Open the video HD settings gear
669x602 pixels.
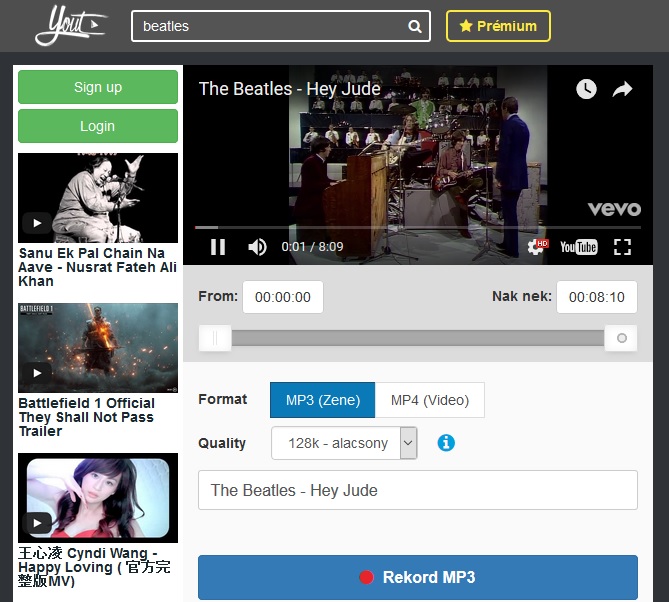tap(537, 247)
